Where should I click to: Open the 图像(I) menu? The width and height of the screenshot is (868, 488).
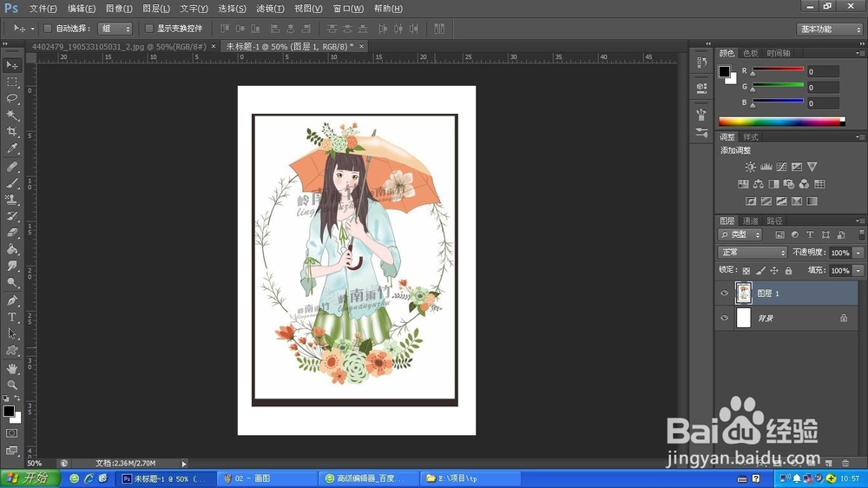coord(119,9)
